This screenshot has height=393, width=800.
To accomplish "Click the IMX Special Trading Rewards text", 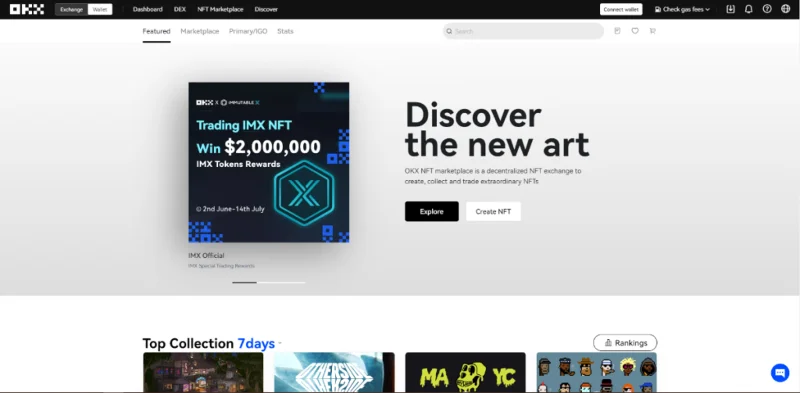I will tap(221, 266).
